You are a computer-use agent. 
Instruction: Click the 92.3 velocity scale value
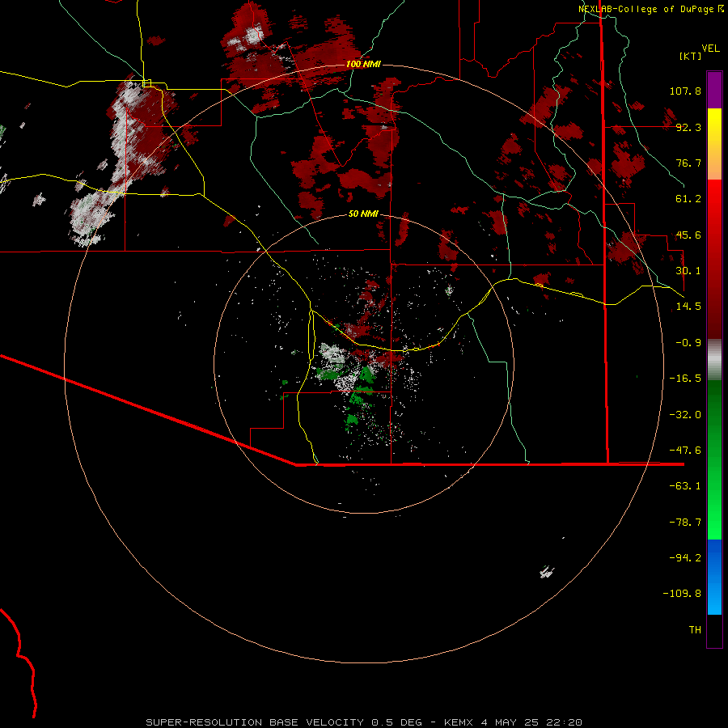tap(688, 127)
